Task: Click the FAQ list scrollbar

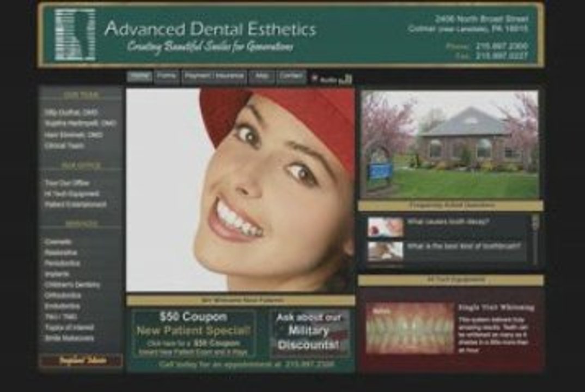Action: pos(535,239)
